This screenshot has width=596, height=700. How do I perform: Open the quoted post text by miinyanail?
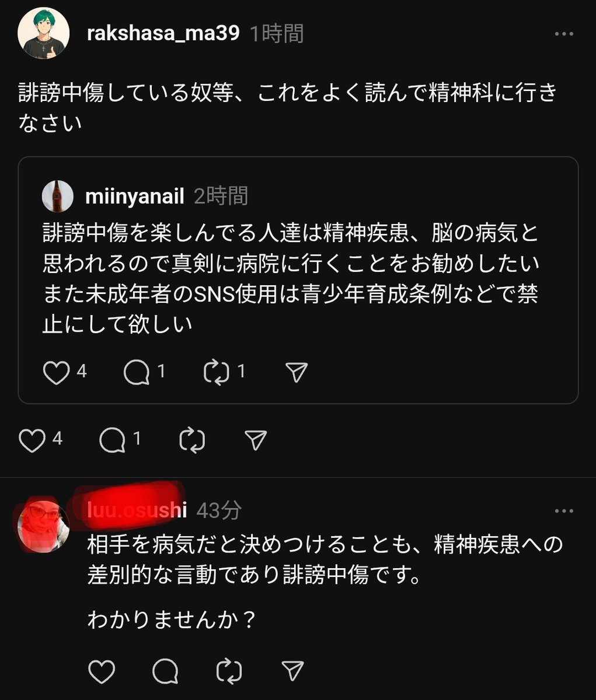coord(291,279)
